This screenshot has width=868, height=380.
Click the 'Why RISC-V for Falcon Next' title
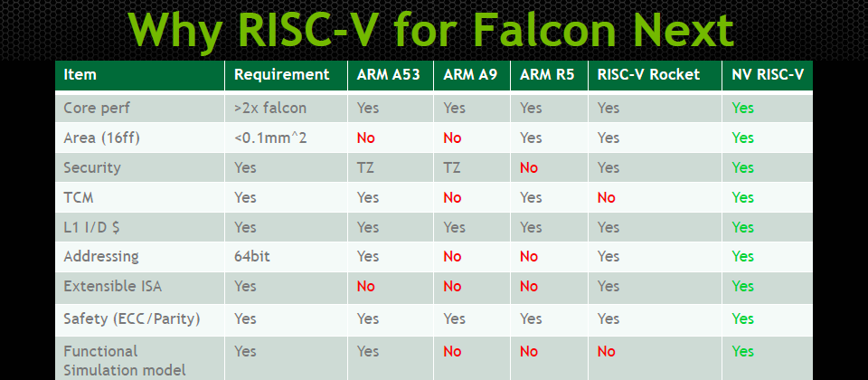pyautogui.click(x=431, y=29)
